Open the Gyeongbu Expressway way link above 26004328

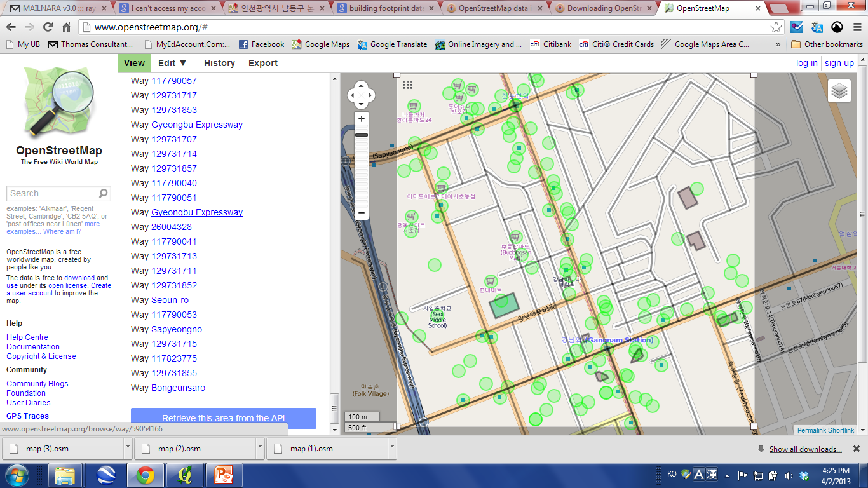(197, 212)
